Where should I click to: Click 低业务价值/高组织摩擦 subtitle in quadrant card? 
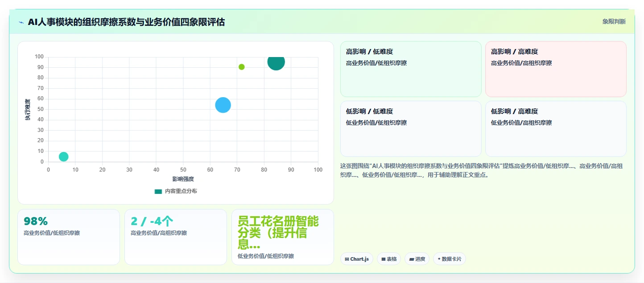point(521,123)
